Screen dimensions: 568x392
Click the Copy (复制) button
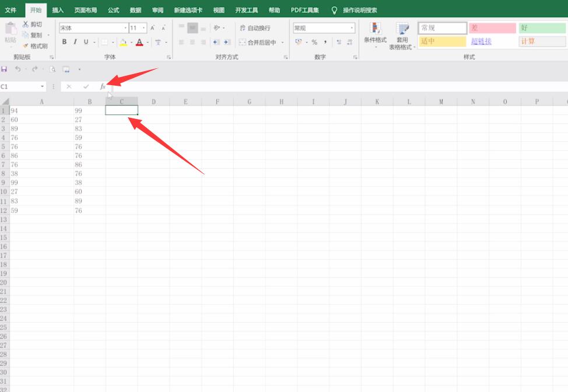[x=32, y=35]
